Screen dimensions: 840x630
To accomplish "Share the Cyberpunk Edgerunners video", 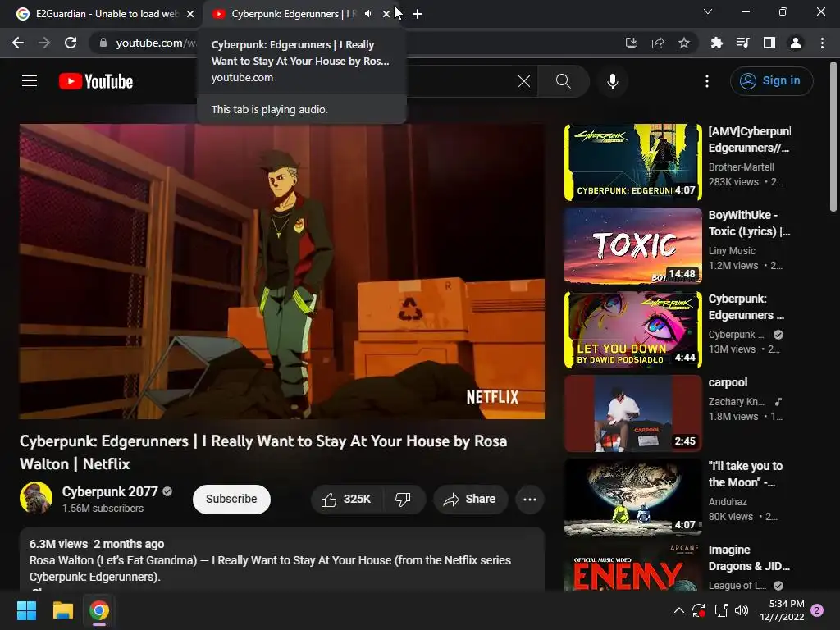I will [470, 500].
